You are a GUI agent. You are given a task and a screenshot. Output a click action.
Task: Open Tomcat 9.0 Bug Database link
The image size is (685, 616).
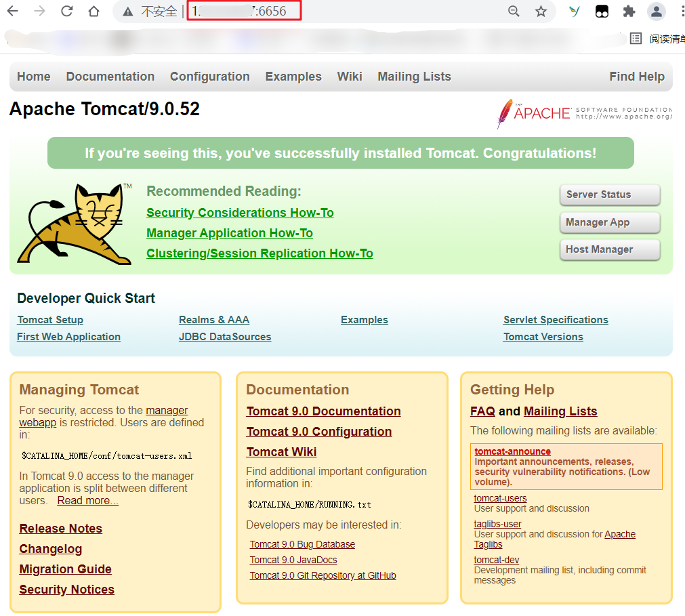click(302, 544)
